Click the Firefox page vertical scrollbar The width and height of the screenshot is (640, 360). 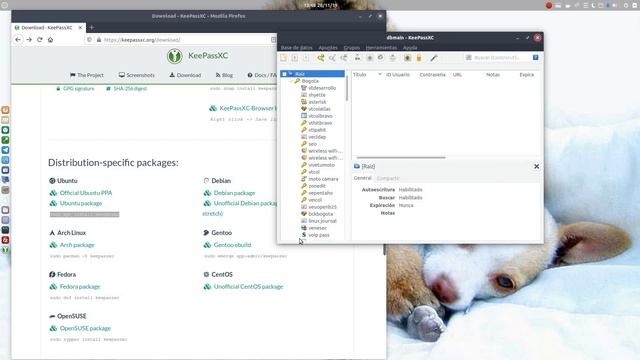384,250
